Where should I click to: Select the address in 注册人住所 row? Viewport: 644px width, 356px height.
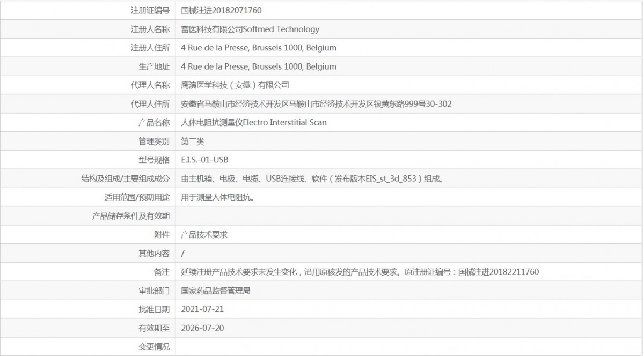pyautogui.click(x=259, y=48)
